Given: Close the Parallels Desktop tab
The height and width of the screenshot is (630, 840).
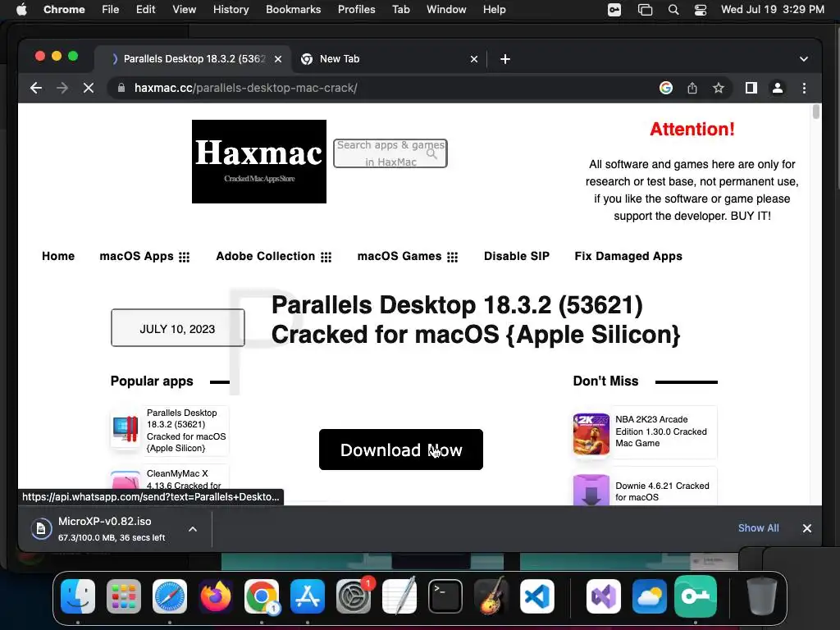Looking at the screenshot, I should (x=278, y=59).
